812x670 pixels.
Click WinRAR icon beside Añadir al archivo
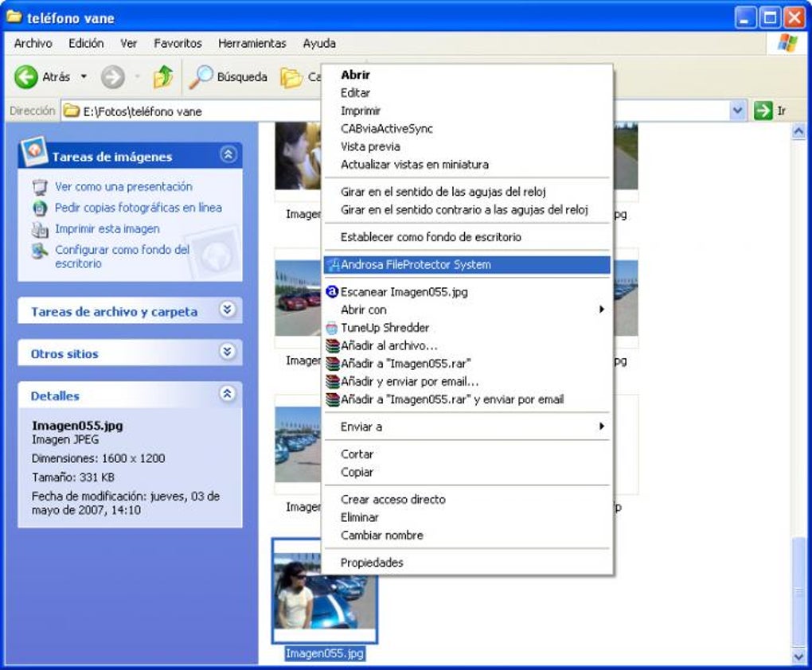tap(332, 346)
